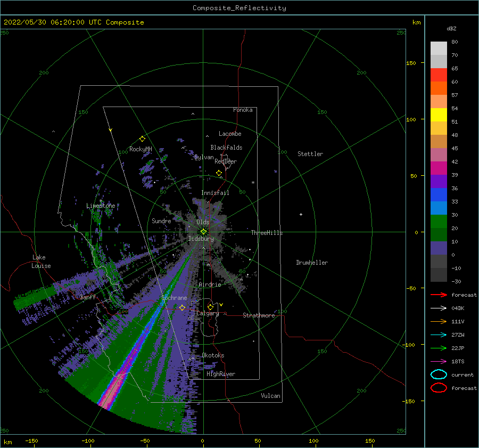Click the Strathmore label
479x448 pixels.
pos(259,315)
